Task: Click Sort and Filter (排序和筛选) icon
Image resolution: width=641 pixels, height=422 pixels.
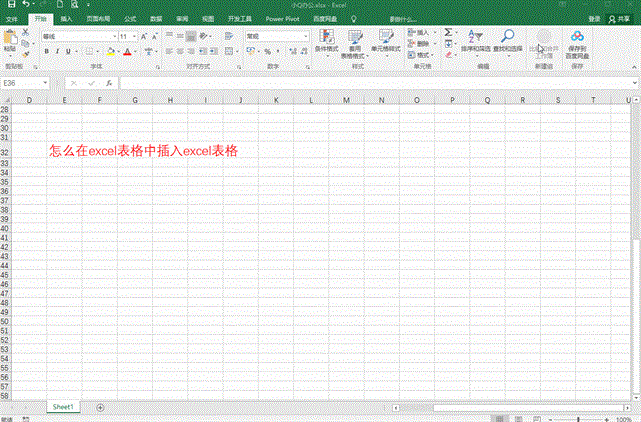Action: [476, 36]
